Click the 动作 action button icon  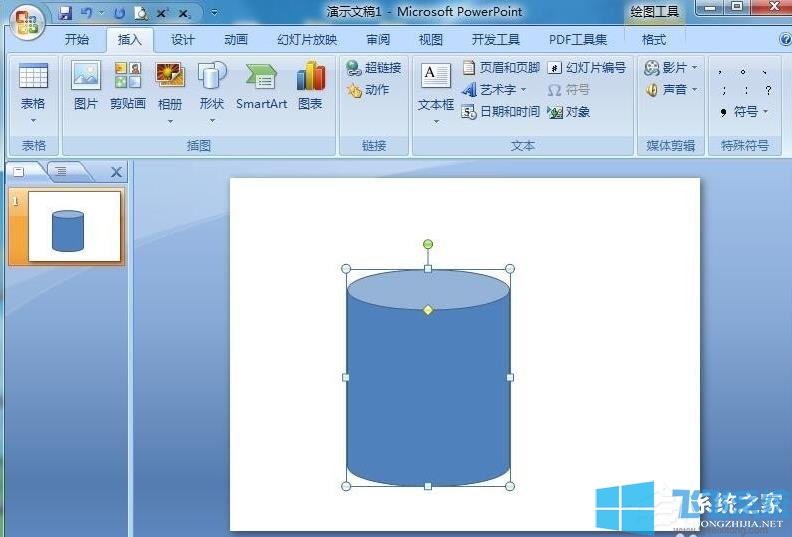pyautogui.click(x=367, y=90)
